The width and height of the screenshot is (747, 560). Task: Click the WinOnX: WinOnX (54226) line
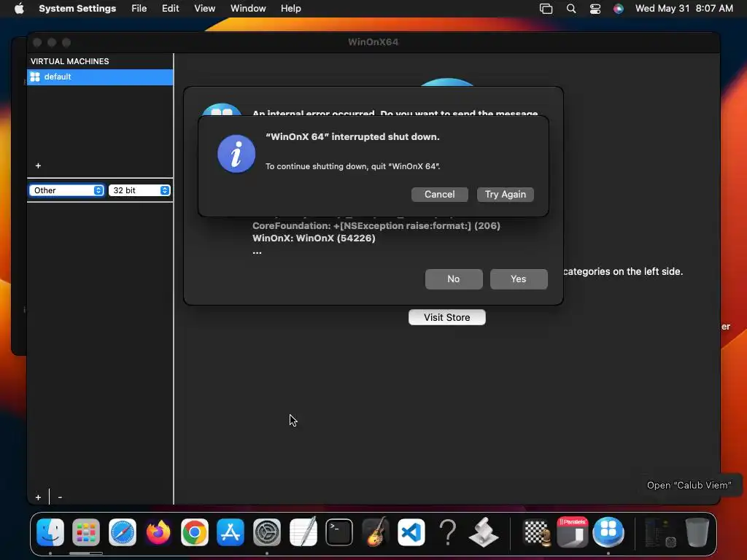coord(314,238)
